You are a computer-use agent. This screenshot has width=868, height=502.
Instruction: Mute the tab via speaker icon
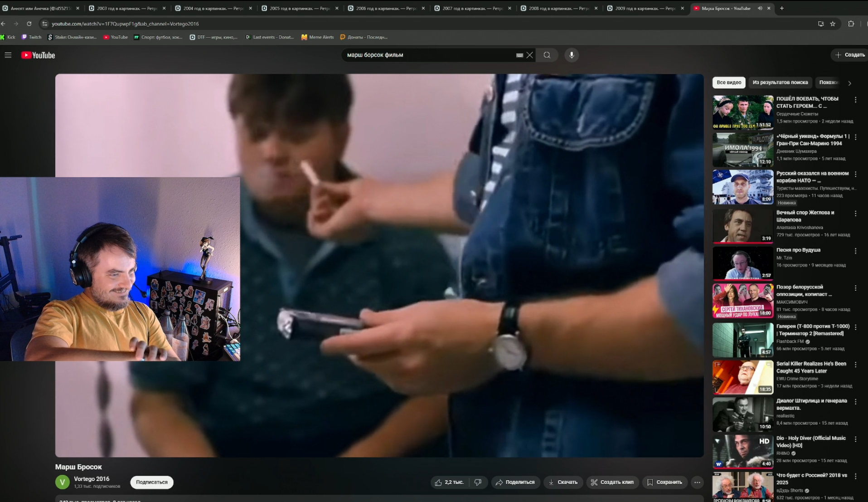tap(760, 8)
